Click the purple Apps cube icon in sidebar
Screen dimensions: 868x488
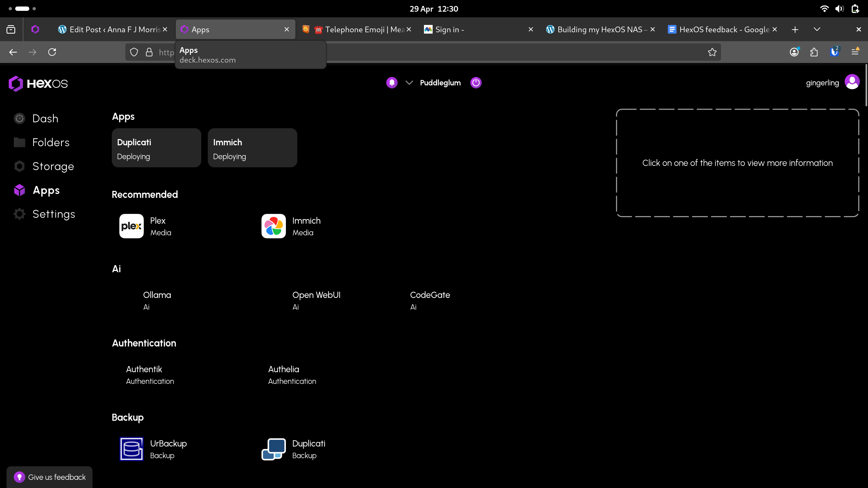tap(20, 190)
